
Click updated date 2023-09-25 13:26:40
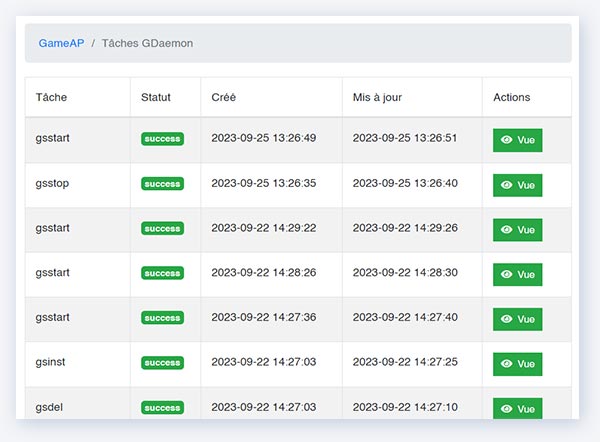(405, 183)
